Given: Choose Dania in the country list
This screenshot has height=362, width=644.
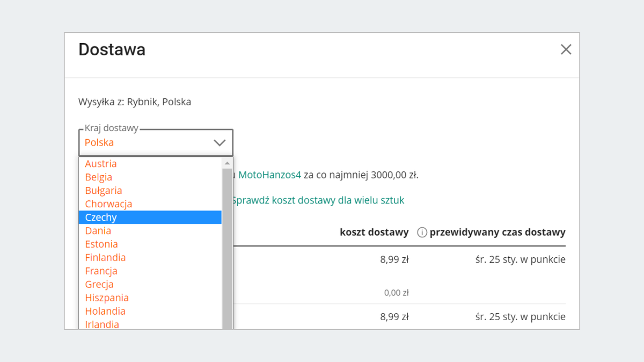Looking at the screenshot, I should point(98,231).
